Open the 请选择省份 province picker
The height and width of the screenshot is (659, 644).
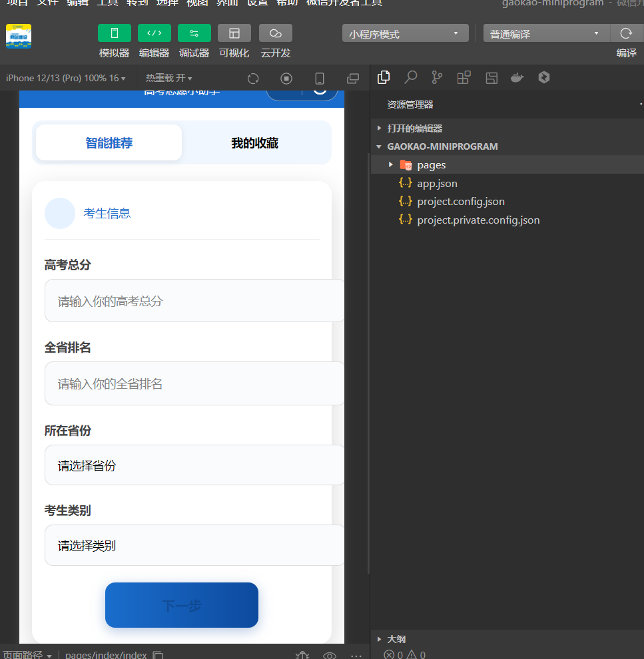coord(194,465)
